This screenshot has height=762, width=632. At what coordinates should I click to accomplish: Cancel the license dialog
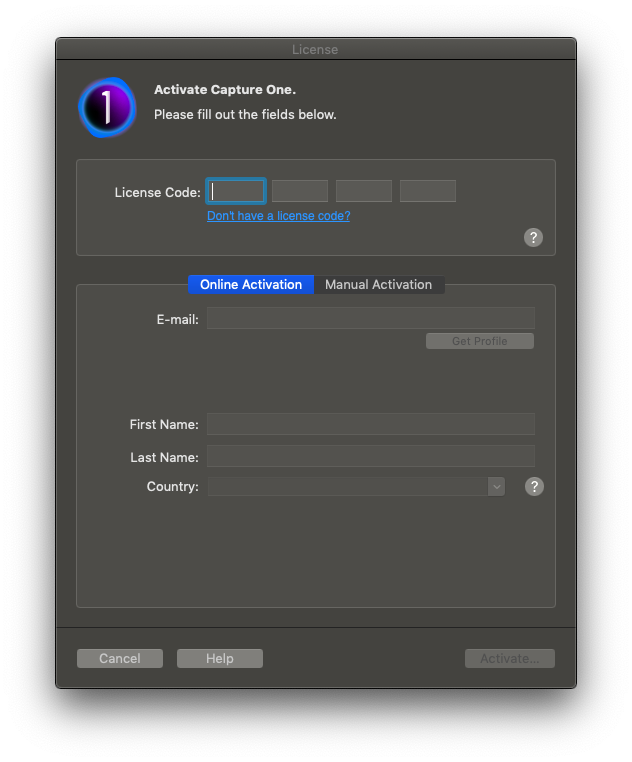click(x=120, y=658)
